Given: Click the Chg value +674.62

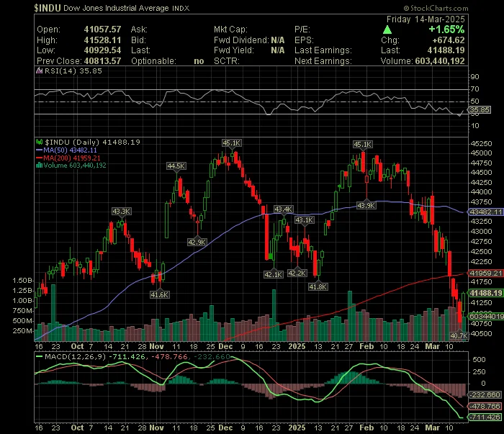Looking at the screenshot, I should click(449, 40).
